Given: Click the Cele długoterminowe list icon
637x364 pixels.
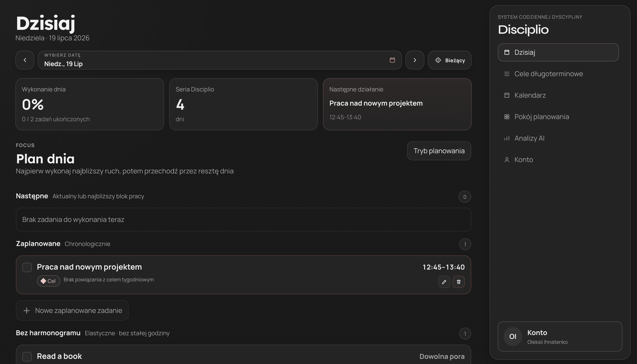Looking at the screenshot, I should pyautogui.click(x=507, y=74).
